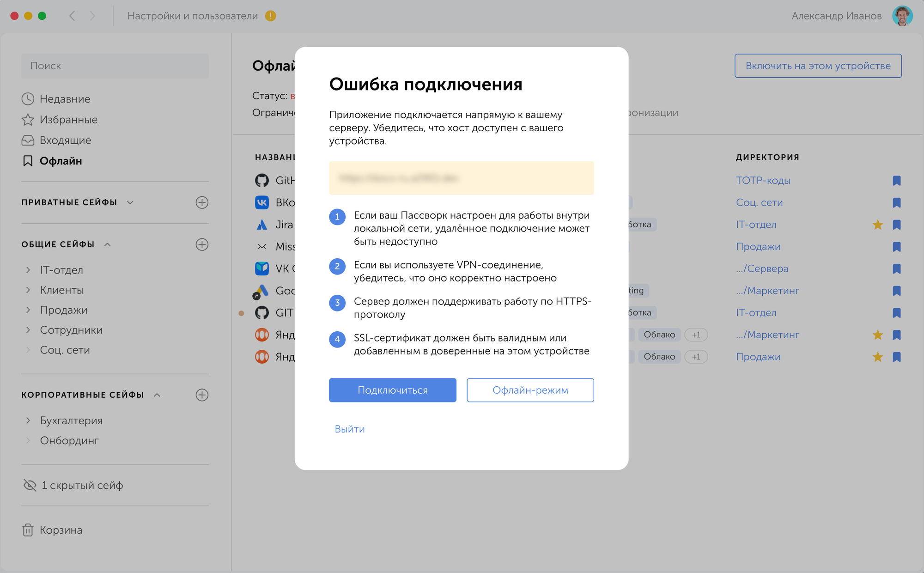Toggle offline bookmark on TOTP-коды row
Screen dimensions: 924x573
pyautogui.click(x=897, y=181)
